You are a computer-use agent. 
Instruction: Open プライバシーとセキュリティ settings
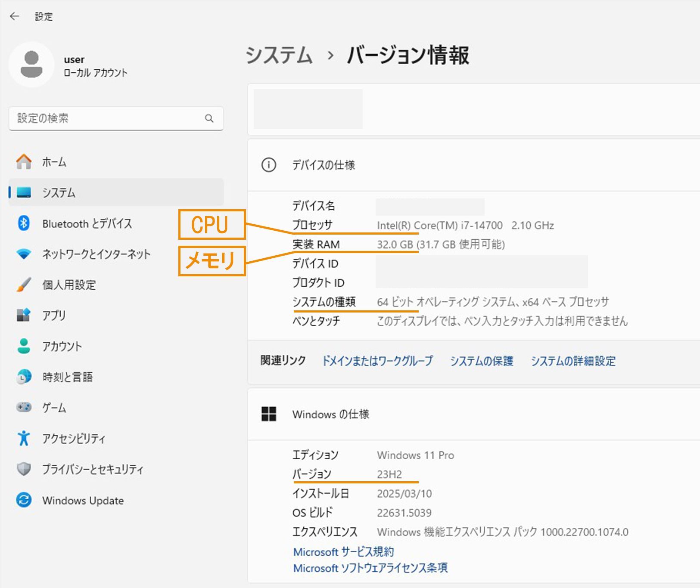[x=116, y=469]
